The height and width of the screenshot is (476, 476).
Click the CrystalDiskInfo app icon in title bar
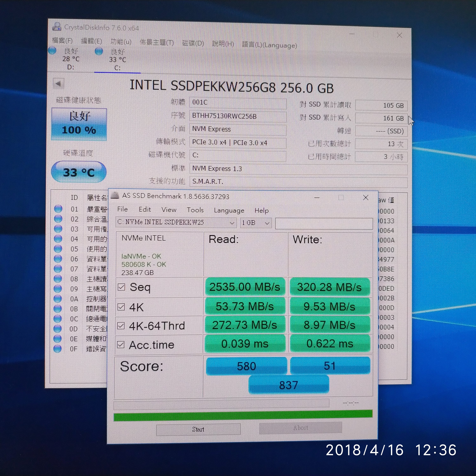[57, 26]
